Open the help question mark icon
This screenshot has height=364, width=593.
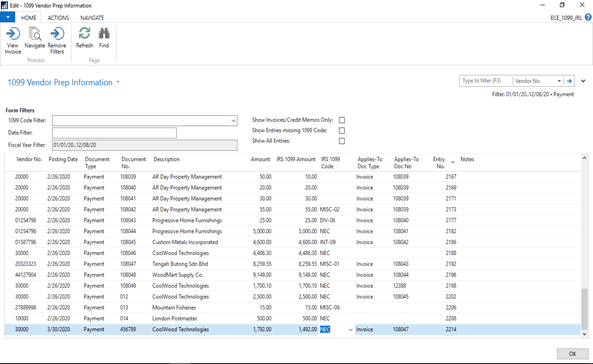click(588, 17)
